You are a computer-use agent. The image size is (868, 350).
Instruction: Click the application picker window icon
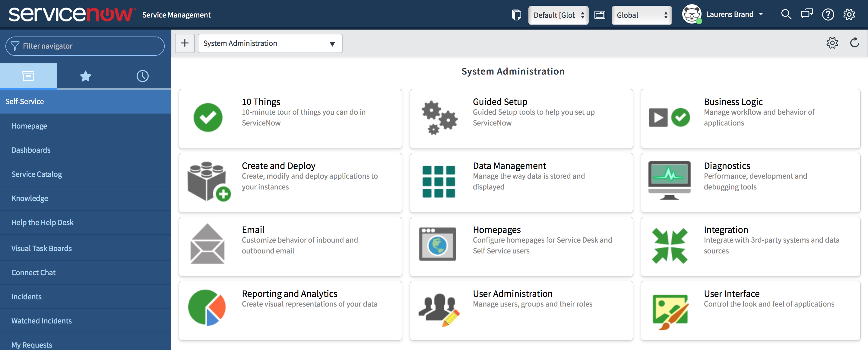pos(600,15)
